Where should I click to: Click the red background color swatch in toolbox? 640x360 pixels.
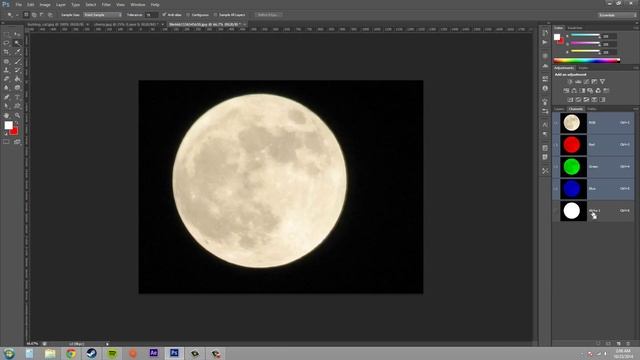tap(14, 131)
